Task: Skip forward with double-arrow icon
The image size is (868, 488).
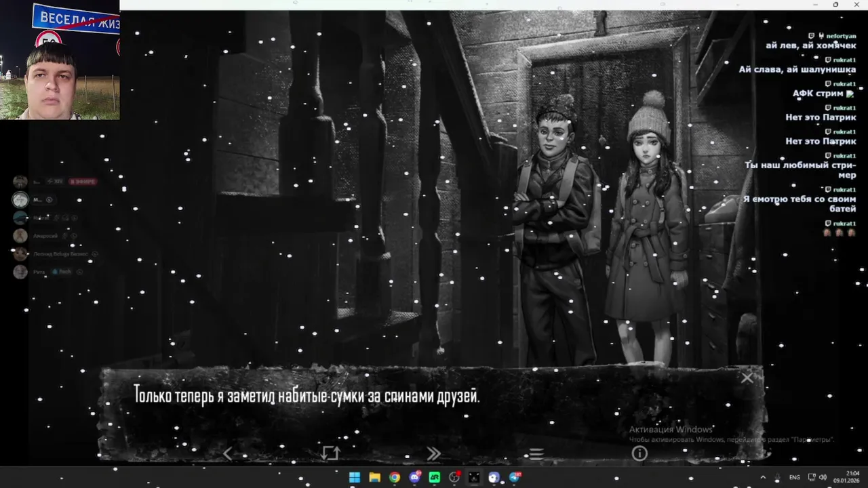Action: 433,453
